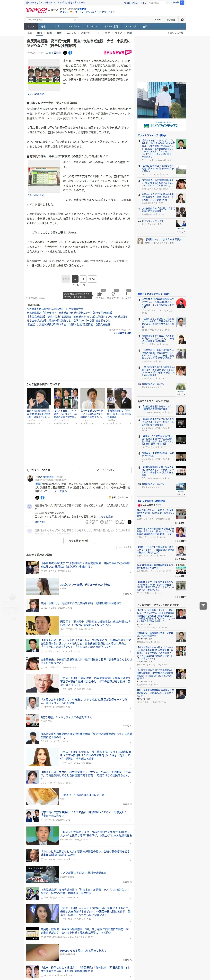Select the 速報 navigation tab

[x=43, y=26]
